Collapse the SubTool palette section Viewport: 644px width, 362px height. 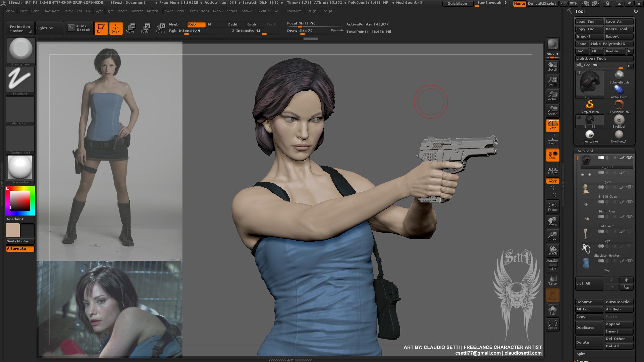pos(585,151)
